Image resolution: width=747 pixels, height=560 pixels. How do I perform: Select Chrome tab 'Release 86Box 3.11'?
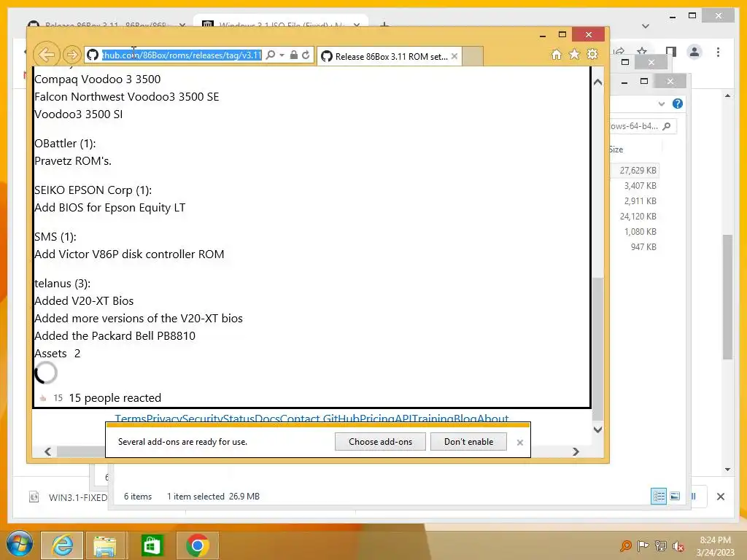(107, 24)
